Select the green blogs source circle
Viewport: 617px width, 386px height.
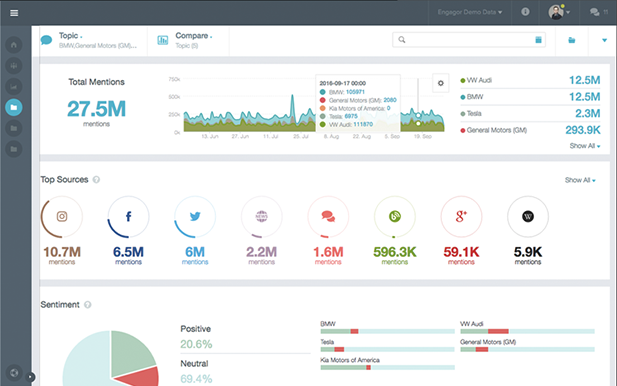pos(395,216)
